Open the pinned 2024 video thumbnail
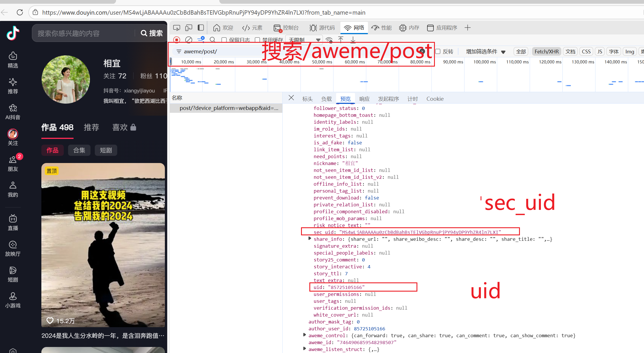Viewport: 644px width, 353px height. (103, 245)
